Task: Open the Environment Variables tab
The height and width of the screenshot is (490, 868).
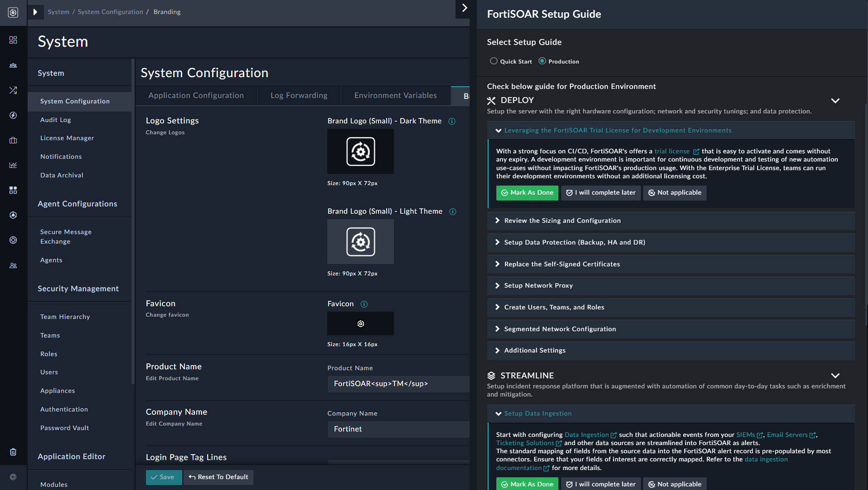Action: pos(395,95)
